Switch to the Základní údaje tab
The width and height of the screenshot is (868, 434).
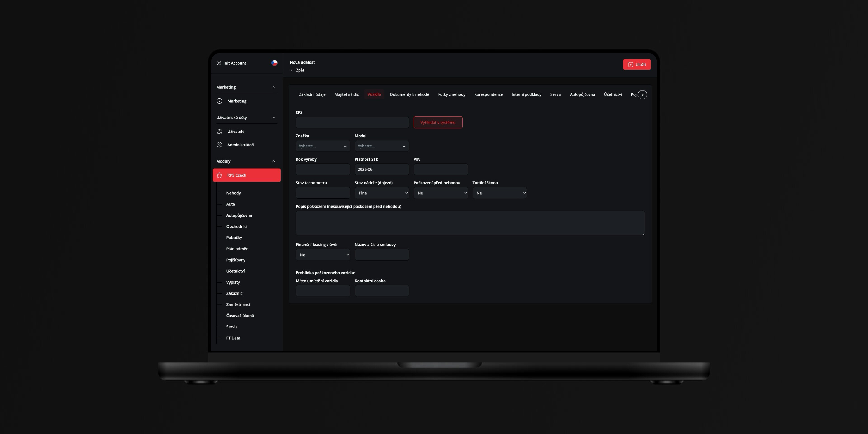[312, 95]
